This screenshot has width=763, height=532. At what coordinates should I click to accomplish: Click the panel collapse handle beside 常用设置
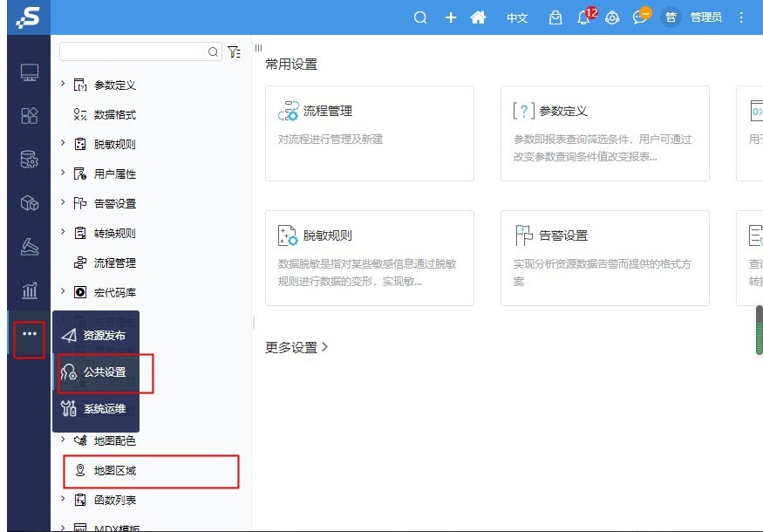[258, 48]
